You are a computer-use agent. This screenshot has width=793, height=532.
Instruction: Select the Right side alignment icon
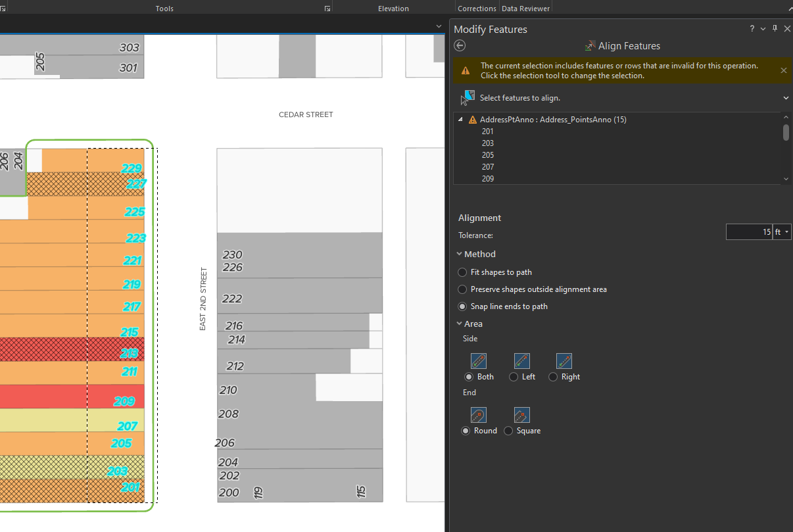click(x=564, y=360)
